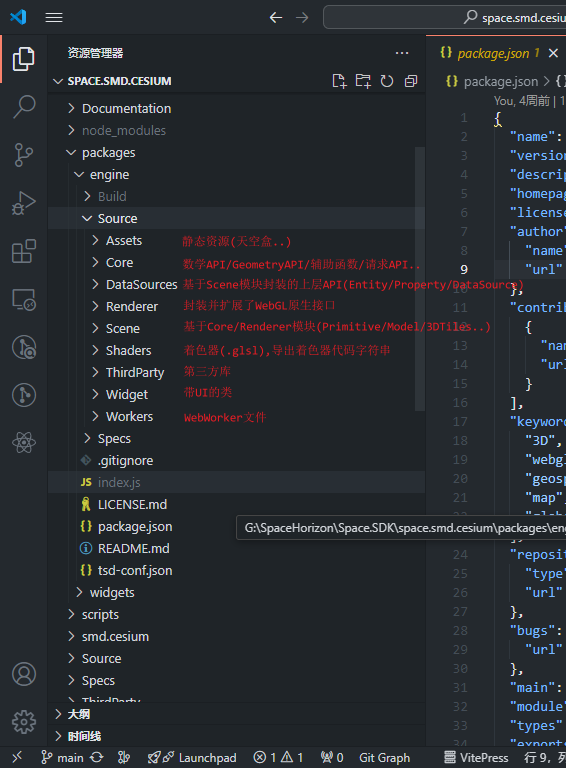This screenshot has height=768, width=566.
Task: Click the debug status bar icon beside sync
Action: [124, 758]
